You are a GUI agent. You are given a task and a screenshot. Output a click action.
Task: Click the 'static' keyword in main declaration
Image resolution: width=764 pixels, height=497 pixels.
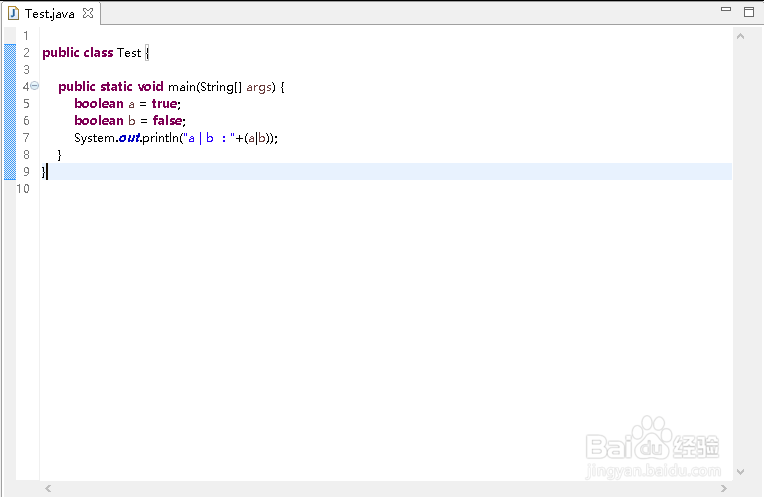116,87
